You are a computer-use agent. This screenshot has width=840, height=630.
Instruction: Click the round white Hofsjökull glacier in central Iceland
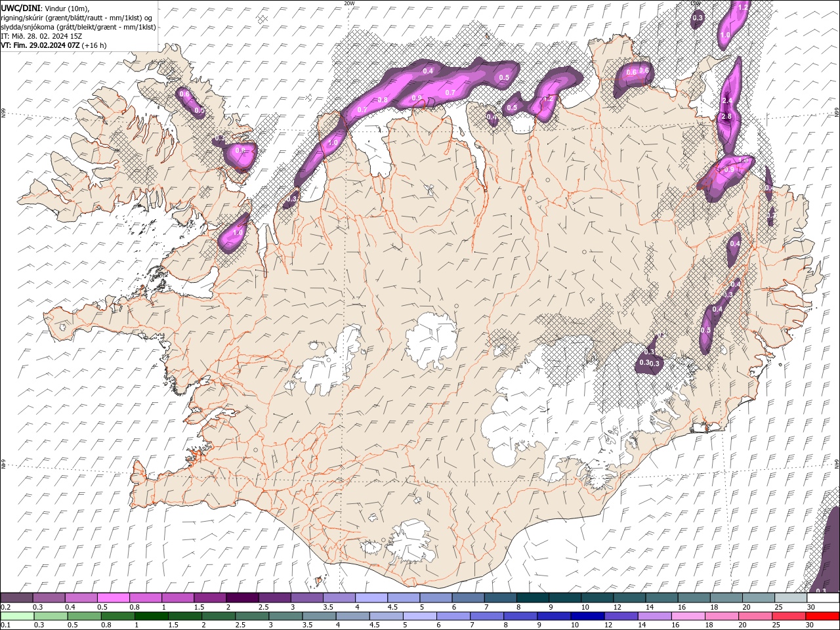(431, 341)
